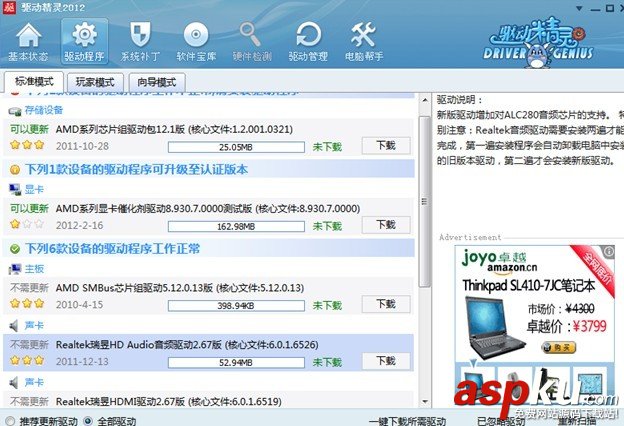Click the 398.94KB progress bar
This screenshot has width=624, height=426.
236,306
